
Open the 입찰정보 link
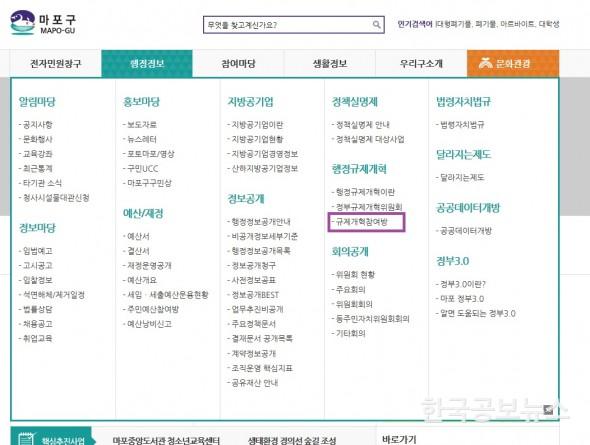(x=37, y=280)
